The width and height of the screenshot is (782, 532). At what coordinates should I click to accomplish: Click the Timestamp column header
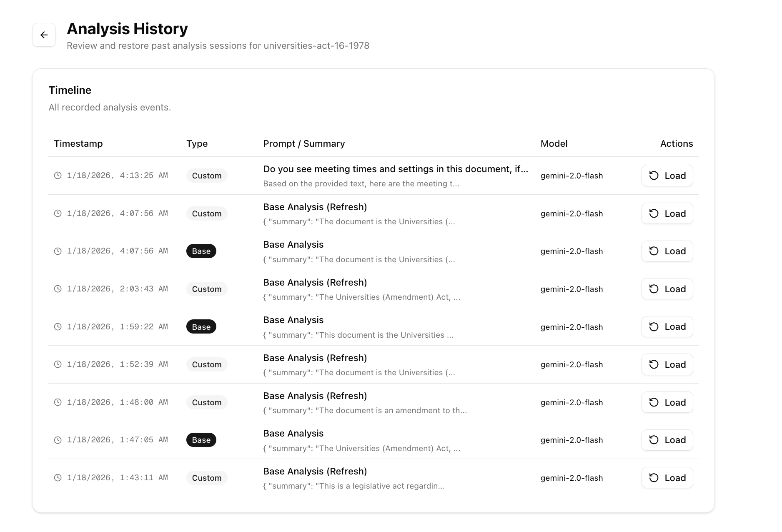pos(78,144)
